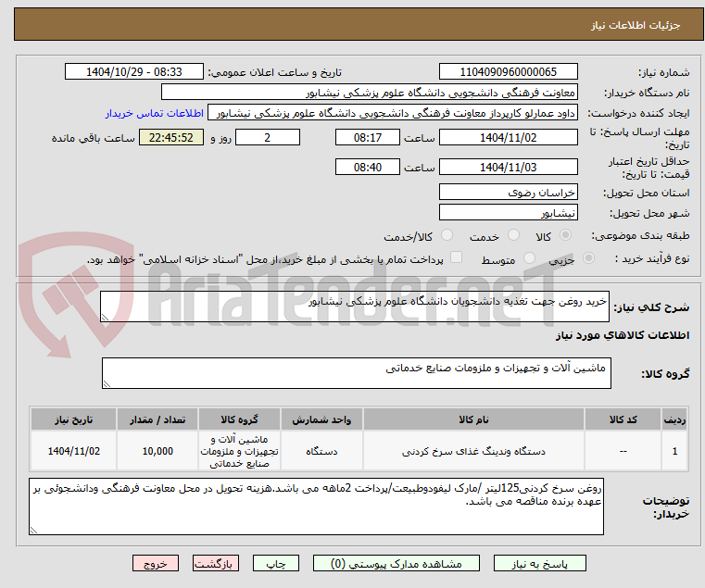Open مشاهده مدارک پیوستی (0) button
Image resolution: width=705 pixels, height=588 pixels.
pos(397,563)
